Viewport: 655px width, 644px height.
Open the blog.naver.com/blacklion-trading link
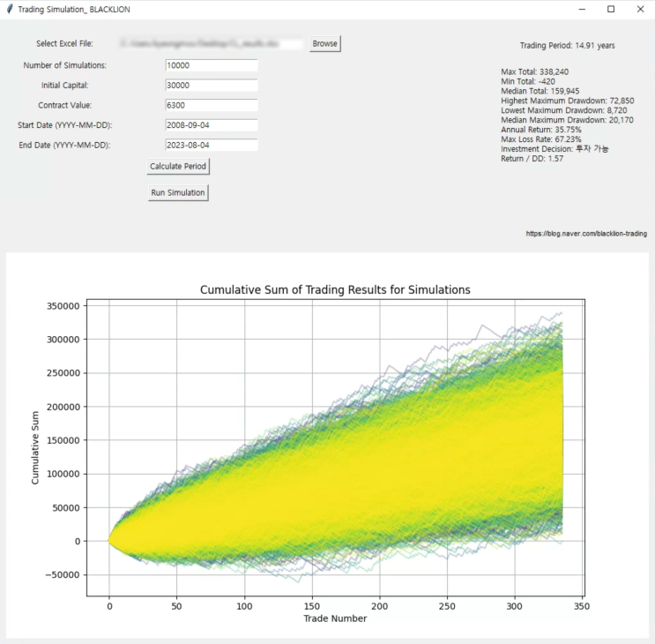586,234
